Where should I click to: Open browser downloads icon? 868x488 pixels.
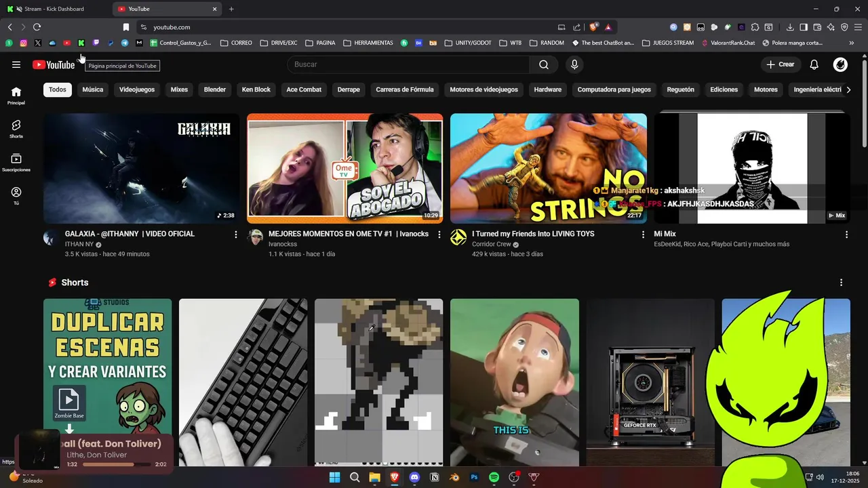790,27
